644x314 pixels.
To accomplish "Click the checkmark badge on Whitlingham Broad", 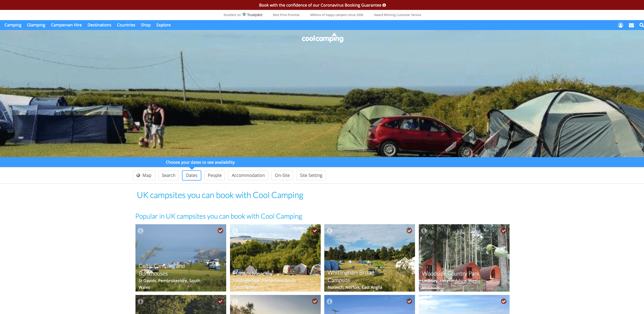I will 409,230.
